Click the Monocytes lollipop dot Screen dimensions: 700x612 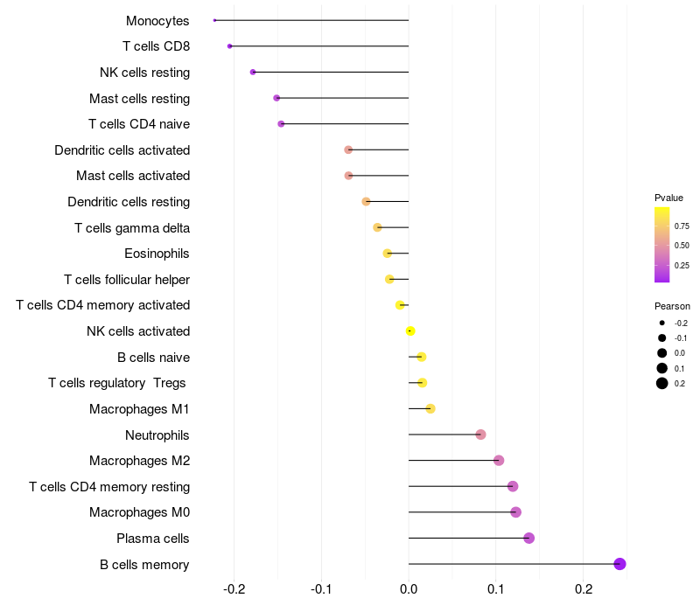click(x=214, y=20)
